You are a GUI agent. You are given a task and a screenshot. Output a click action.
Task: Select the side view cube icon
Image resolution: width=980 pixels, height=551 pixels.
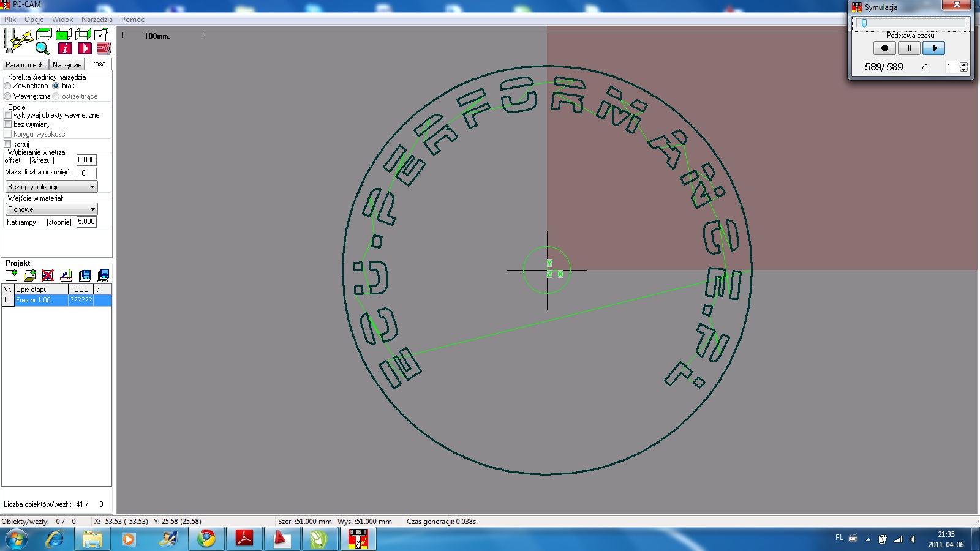coord(83,34)
